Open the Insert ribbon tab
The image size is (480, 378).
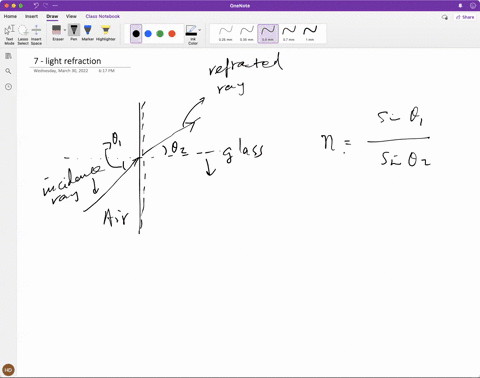(x=31, y=16)
